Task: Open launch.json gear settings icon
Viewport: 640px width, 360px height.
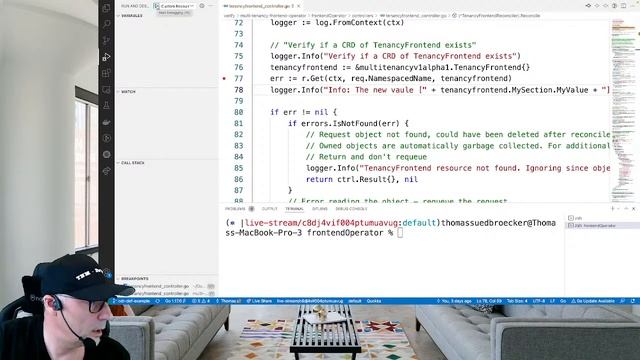Action: click(x=202, y=6)
